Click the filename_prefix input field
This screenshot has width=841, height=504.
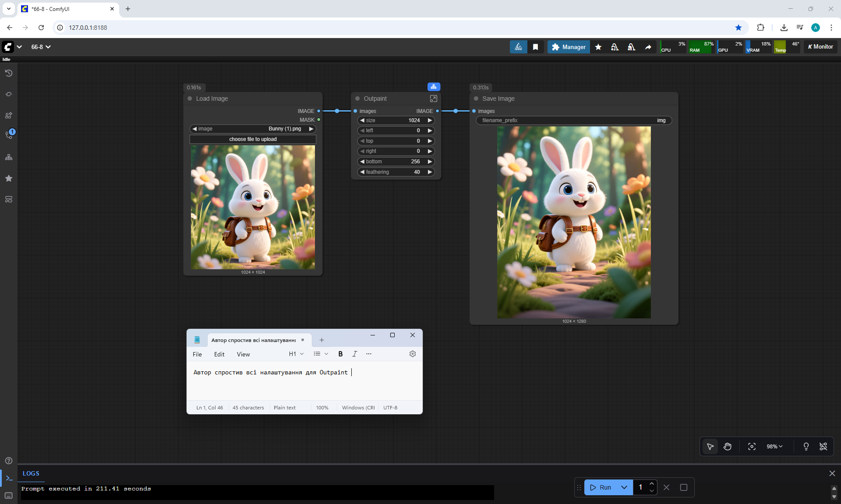tap(573, 120)
